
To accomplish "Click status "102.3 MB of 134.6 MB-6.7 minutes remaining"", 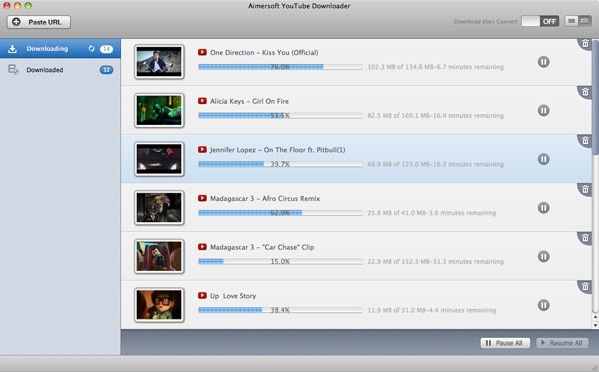I will (x=435, y=67).
